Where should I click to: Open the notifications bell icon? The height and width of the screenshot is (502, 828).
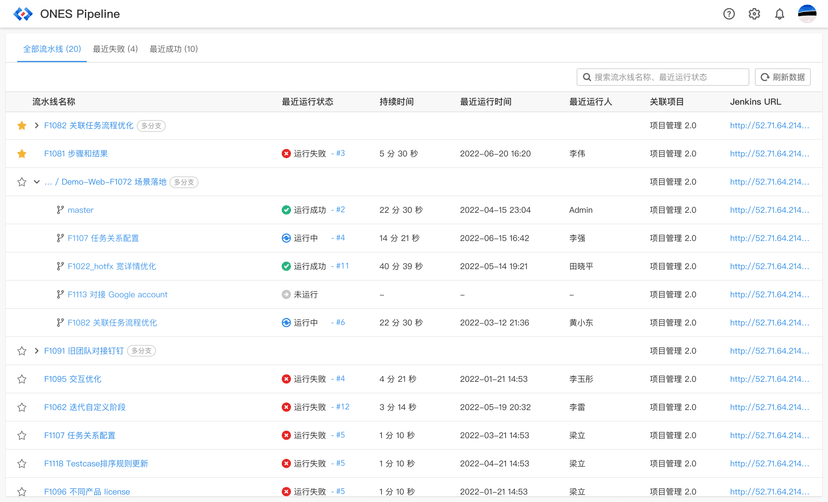point(780,14)
